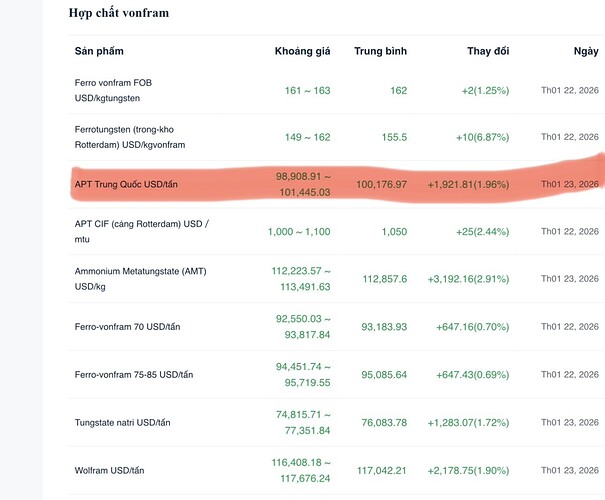Click the Ngày column header

point(585,50)
